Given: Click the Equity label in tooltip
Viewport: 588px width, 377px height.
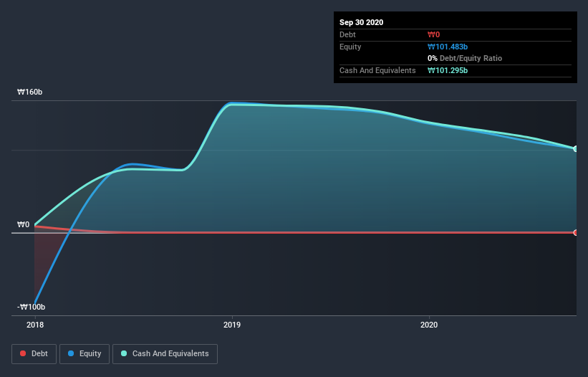Looking at the screenshot, I should pos(350,47).
